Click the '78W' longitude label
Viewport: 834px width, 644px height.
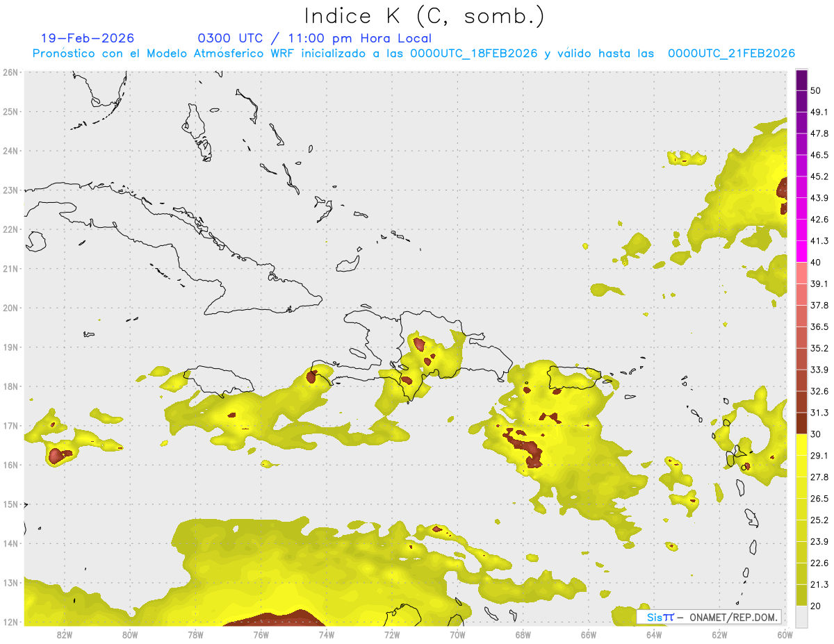point(195,634)
